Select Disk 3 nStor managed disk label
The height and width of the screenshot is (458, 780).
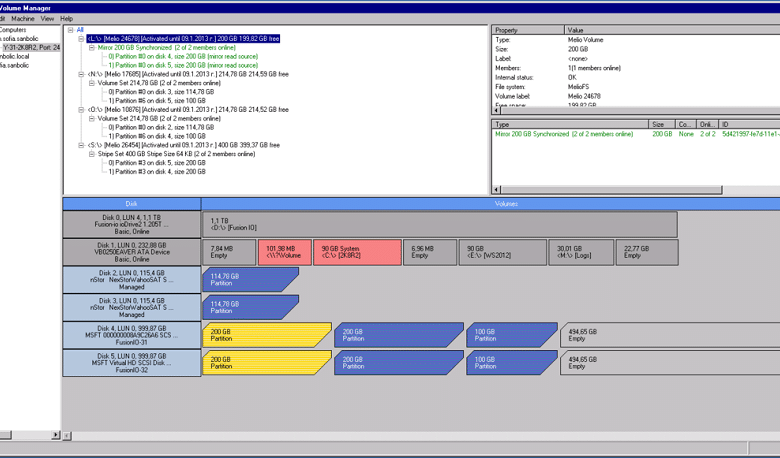(x=132, y=308)
